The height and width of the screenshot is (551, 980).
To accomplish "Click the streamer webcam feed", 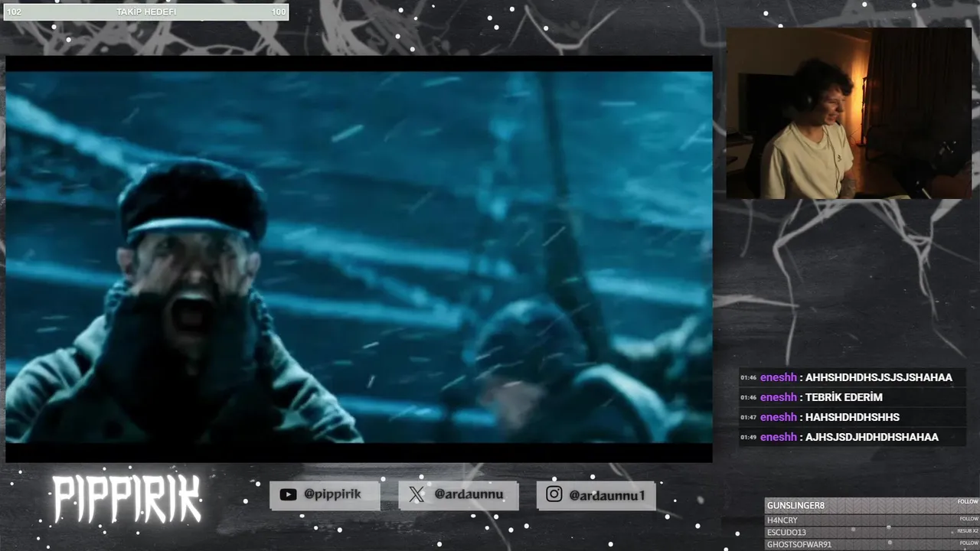I will [x=849, y=114].
